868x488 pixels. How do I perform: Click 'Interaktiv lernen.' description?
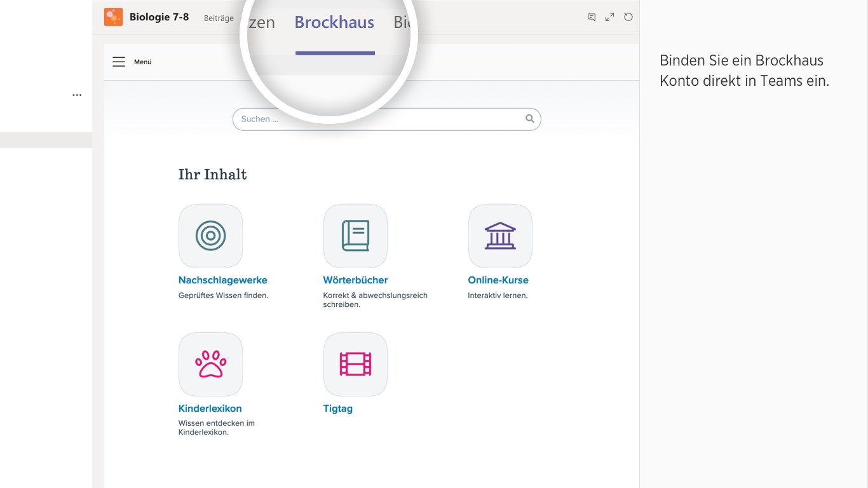[498, 295]
